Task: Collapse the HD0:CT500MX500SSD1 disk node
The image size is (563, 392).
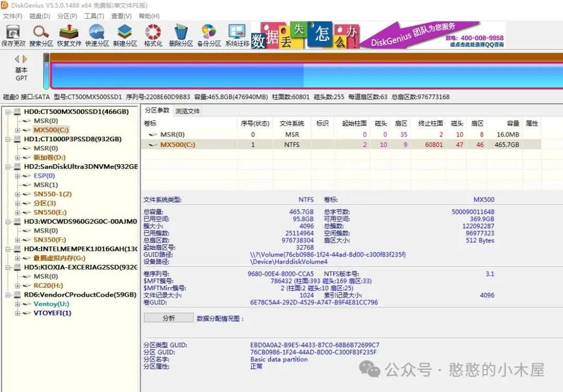Action: point(9,112)
